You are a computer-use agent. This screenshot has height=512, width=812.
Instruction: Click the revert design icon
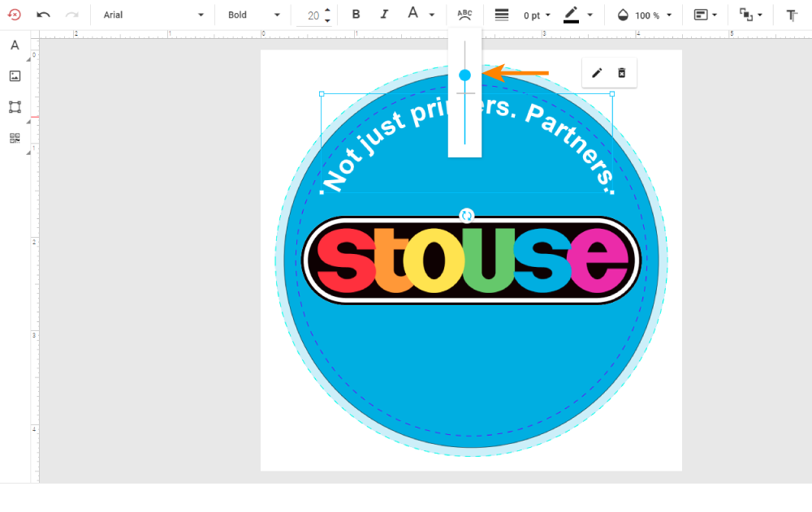14,15
